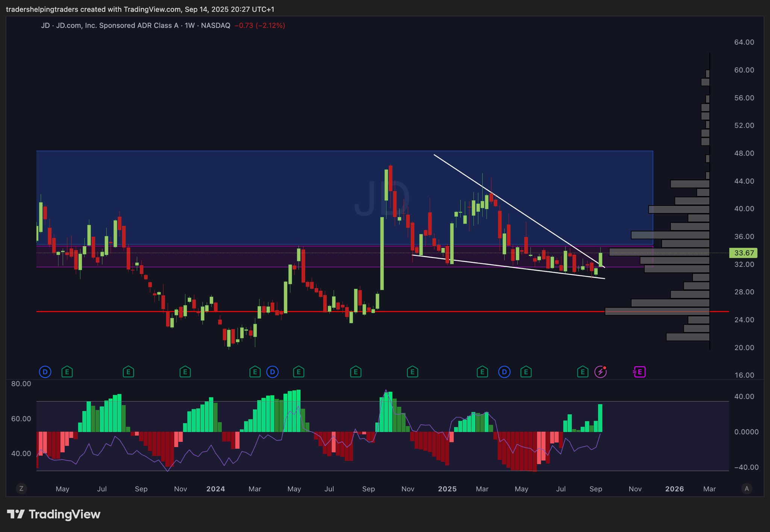This screenshot has height=532, width=770.
Task: Click the Z timezone button bottom-left
Action: pyautogui.click(x=21, y=488)
